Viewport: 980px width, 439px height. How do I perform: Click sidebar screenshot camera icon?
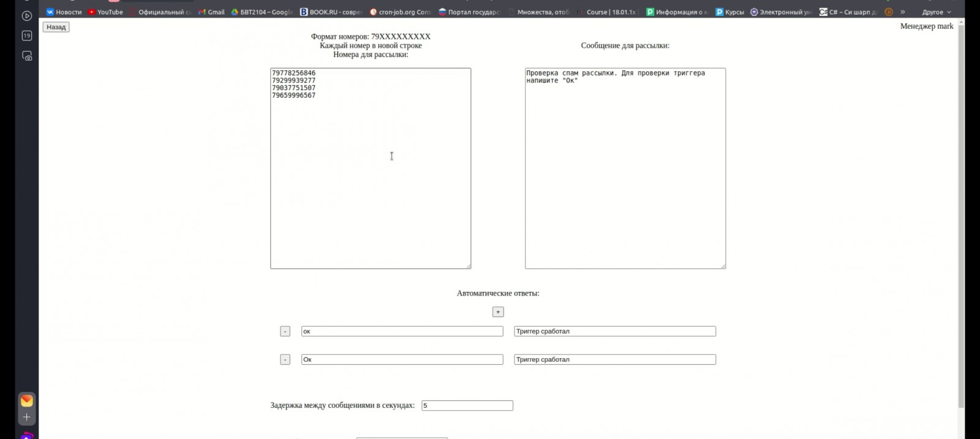coord(27,56)
